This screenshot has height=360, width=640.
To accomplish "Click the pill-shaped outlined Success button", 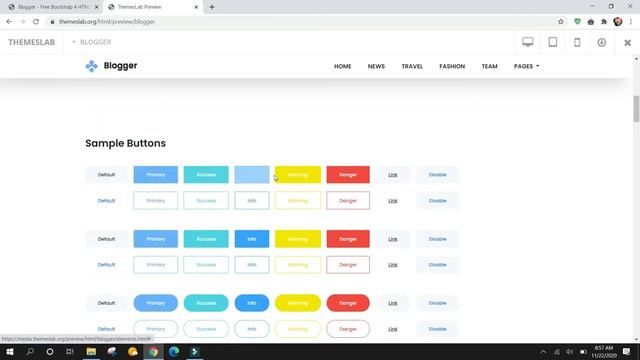I will [206, 329].
